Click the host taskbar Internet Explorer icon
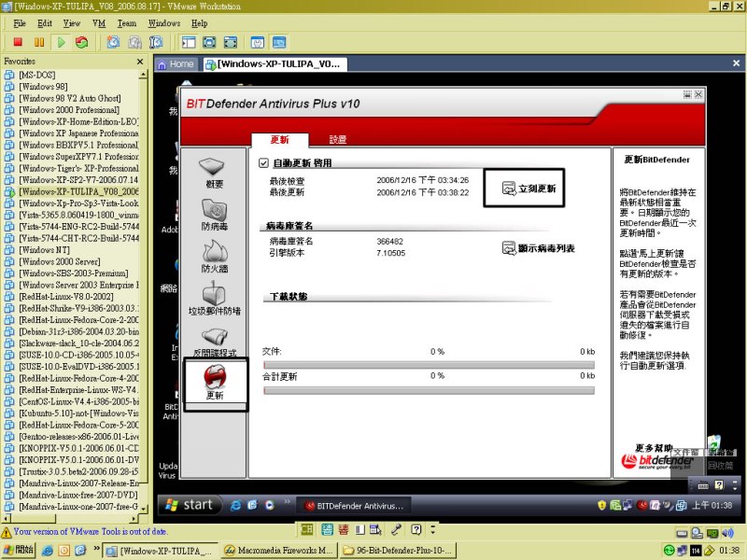The image size is (747, 560). [x=48, y=551]
